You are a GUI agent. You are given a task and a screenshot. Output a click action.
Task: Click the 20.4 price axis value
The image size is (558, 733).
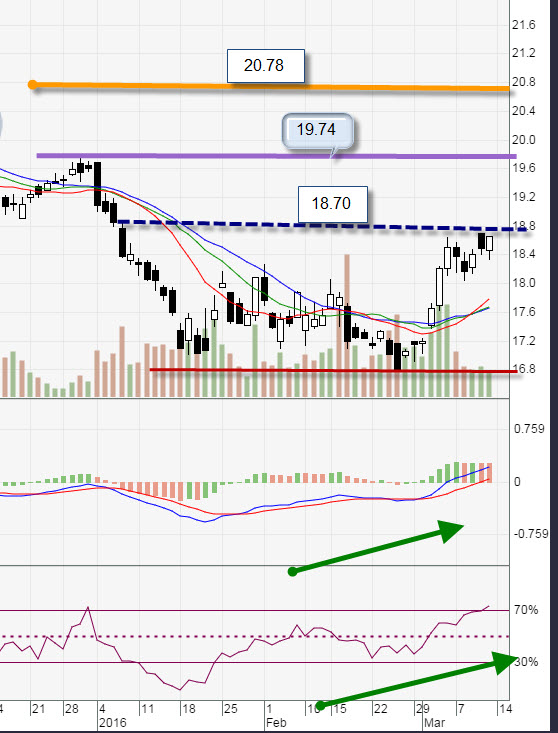pyautogui.click(x=523, y=111)
